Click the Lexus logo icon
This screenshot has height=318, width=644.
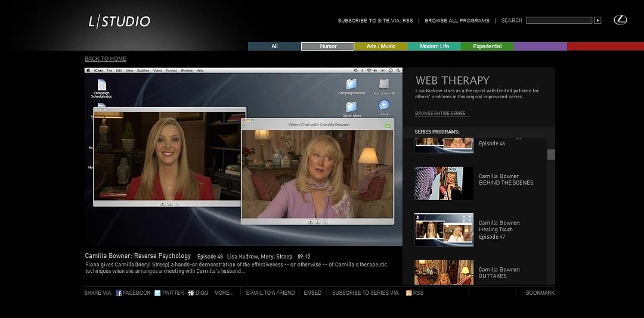pos(620,20)
